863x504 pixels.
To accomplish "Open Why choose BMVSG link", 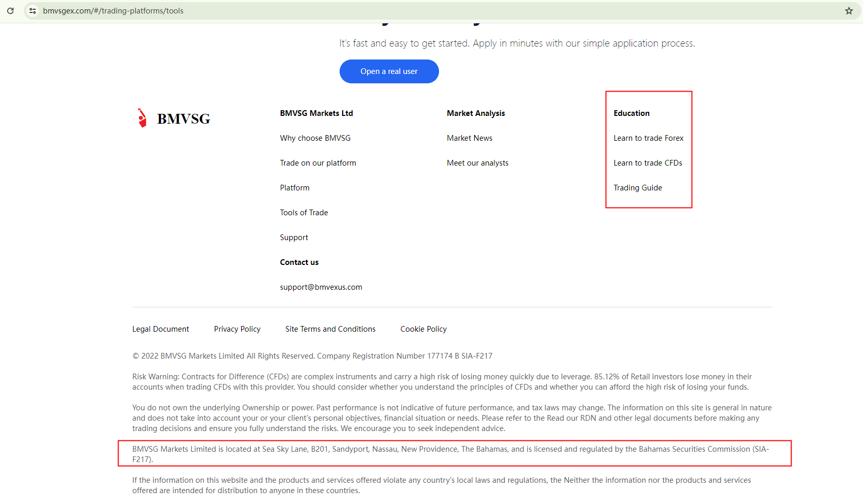I will [315, 138].
